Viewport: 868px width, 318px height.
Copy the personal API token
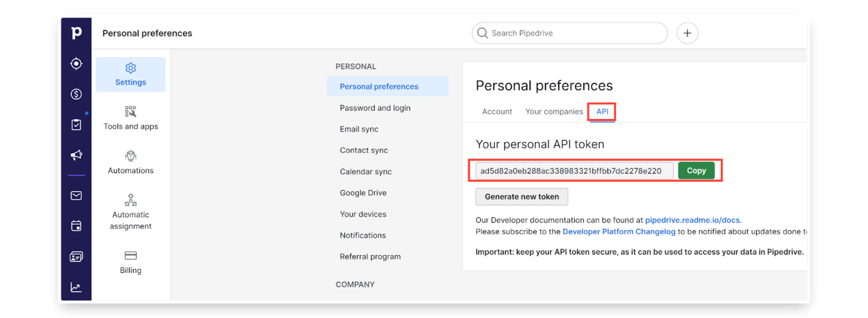[x=696, y=170]
